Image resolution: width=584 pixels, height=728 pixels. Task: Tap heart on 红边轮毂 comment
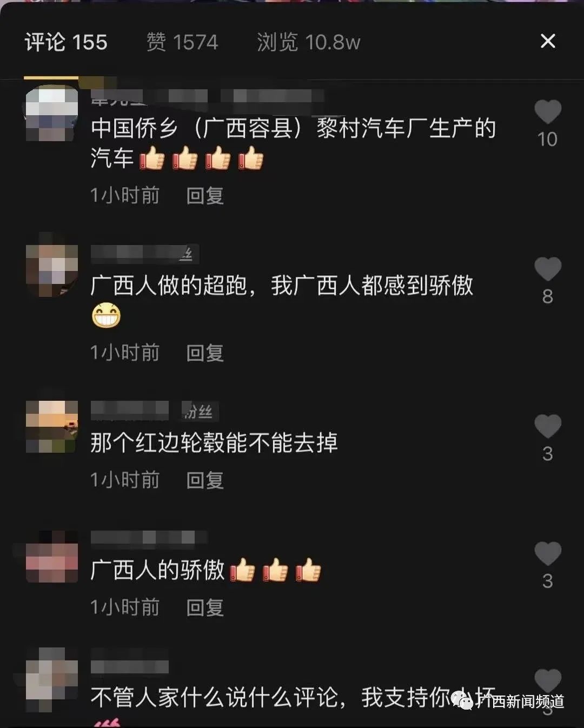pyautogui.click(x=548, y=426)
